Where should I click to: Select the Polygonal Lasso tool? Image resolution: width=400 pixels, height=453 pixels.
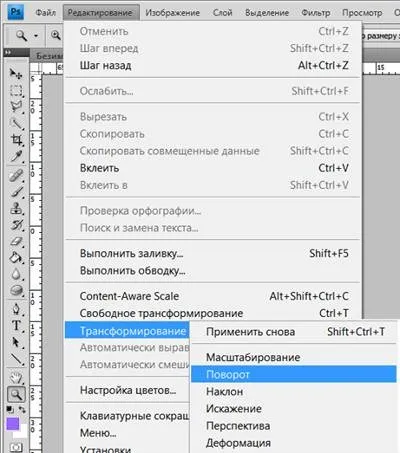pyautogui.click(x=16, y=107)
